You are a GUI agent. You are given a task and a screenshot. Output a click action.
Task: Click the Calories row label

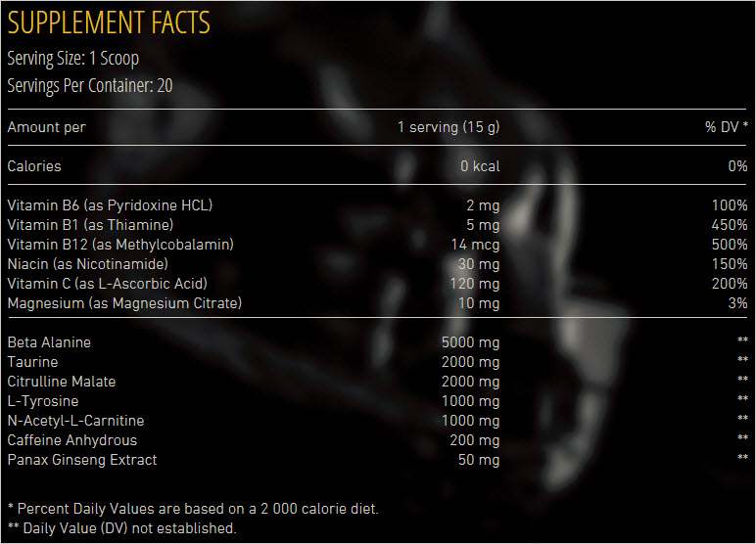coord(34,166)
